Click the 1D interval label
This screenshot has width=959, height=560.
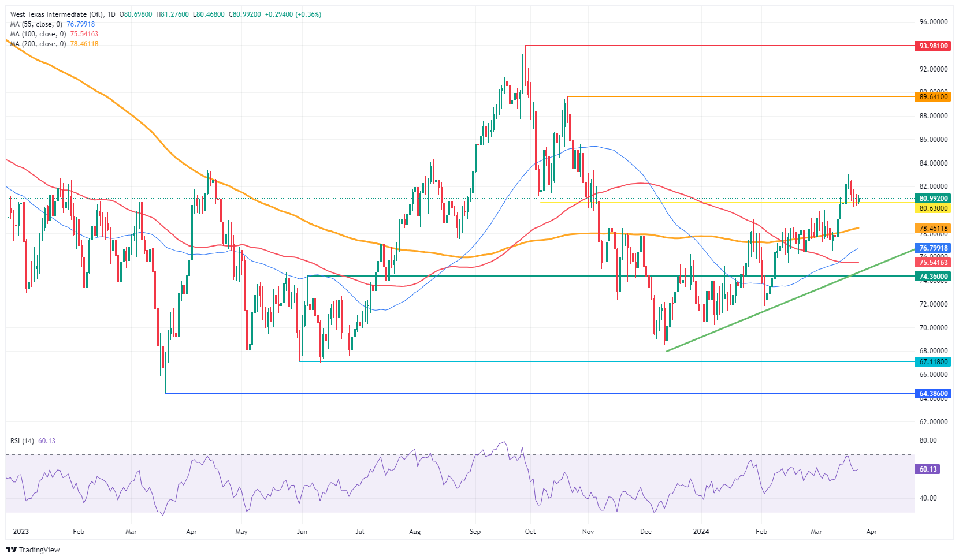111,14
